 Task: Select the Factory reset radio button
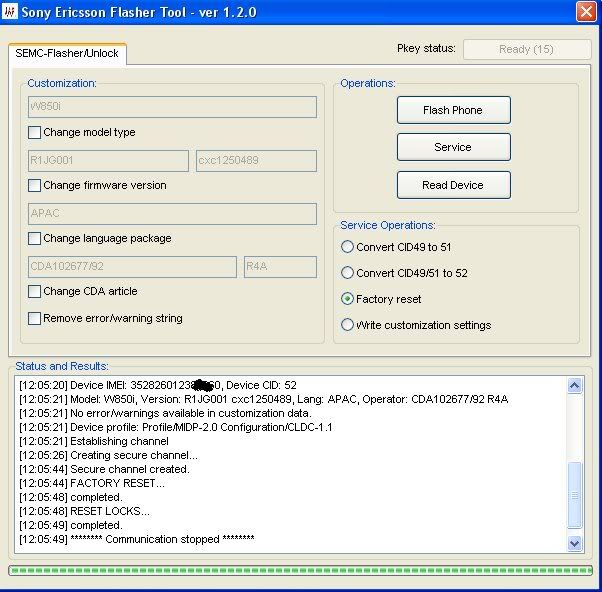pos(347,299)
